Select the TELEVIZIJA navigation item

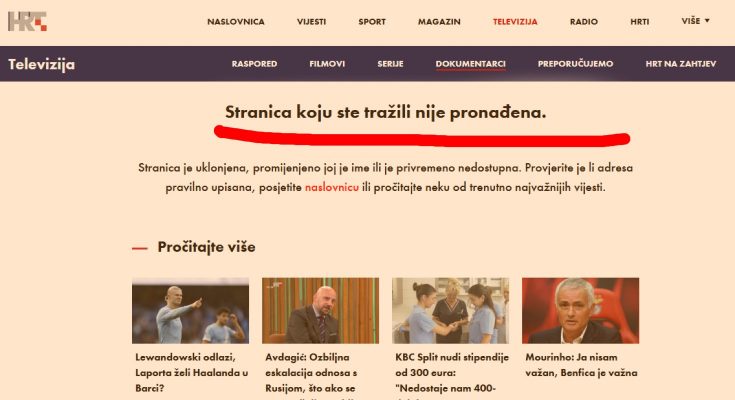click(515, 22)
